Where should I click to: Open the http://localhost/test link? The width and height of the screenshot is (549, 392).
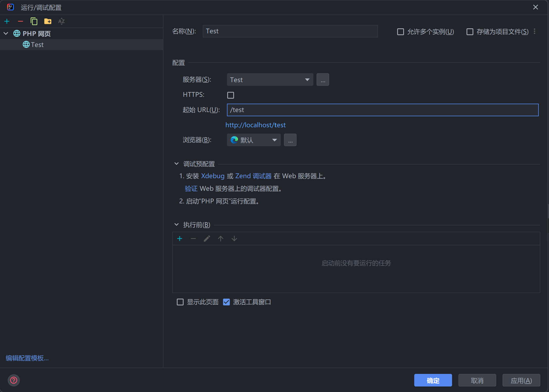(255, 125)
